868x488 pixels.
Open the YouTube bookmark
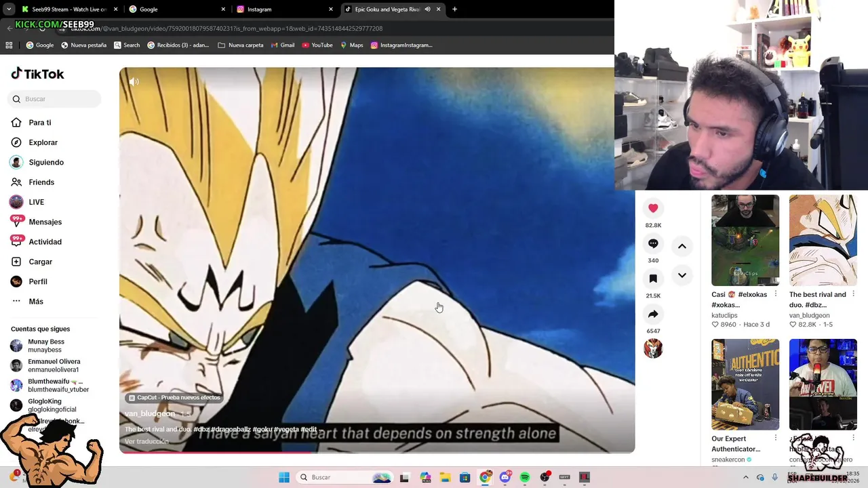tap(317, 45)
